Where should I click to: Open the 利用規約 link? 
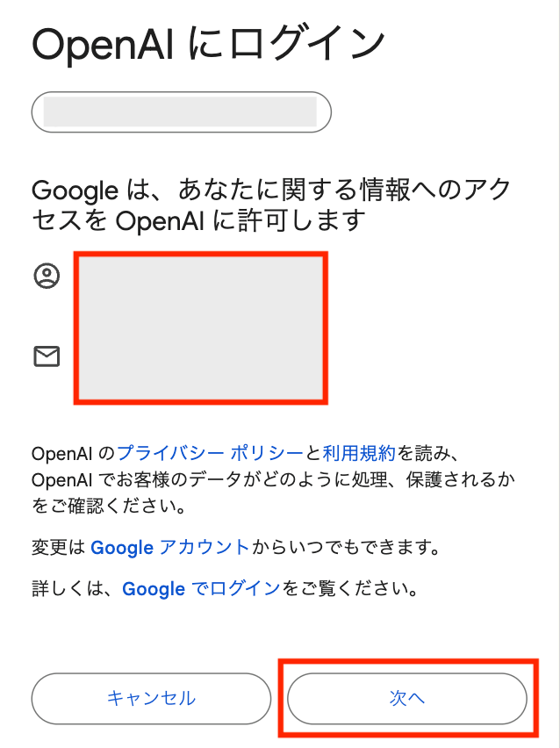tap(359, 453)
